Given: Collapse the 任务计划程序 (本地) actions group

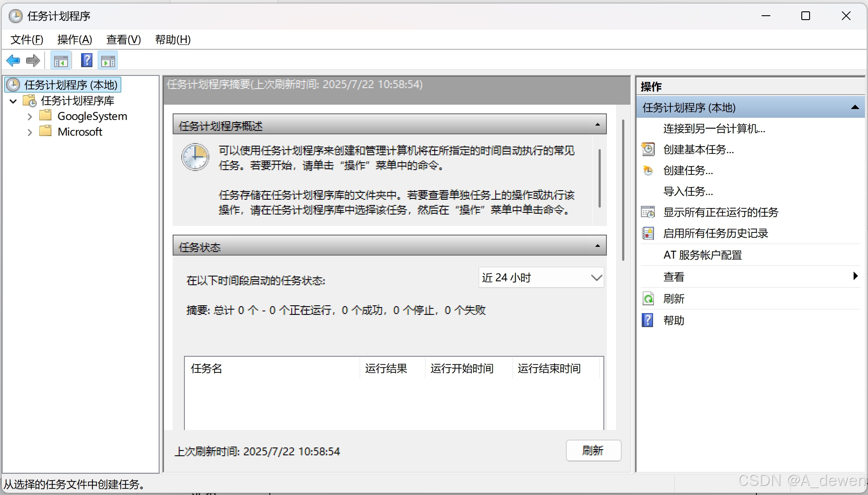Looking at the screenshot, I should coord(855,107).
